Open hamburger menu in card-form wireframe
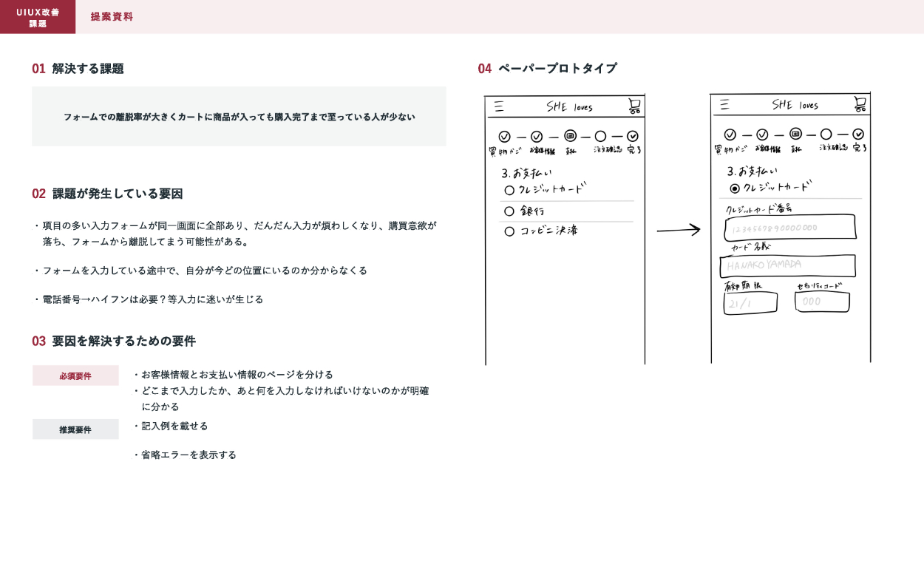 [724, 104]
